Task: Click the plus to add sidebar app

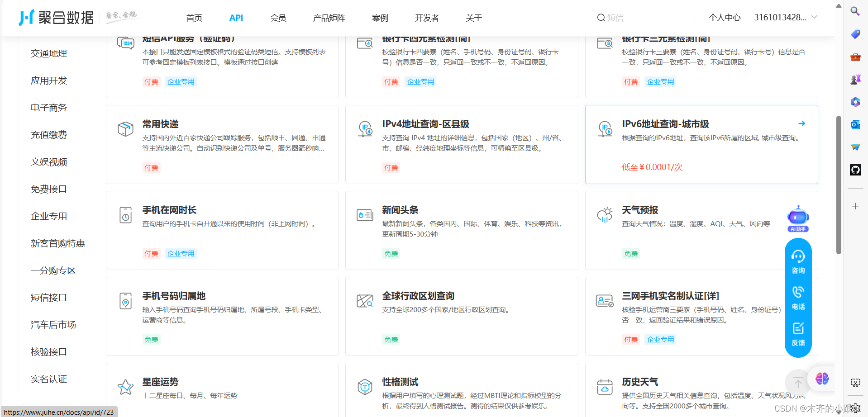Action: point(855,206)
